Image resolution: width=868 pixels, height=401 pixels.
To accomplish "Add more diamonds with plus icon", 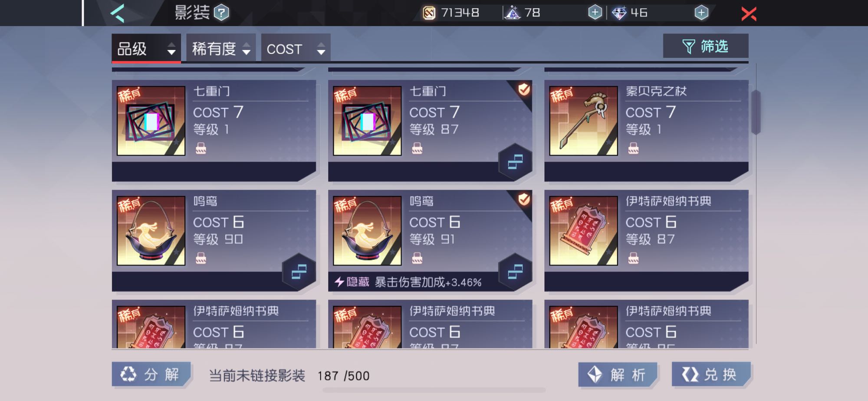I will pos(701,13).
